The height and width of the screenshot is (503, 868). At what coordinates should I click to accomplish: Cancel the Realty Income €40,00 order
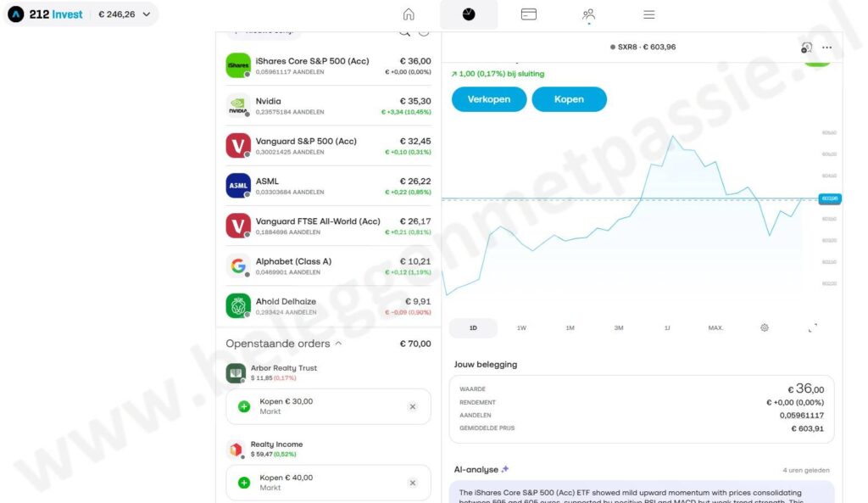point(413,483)
